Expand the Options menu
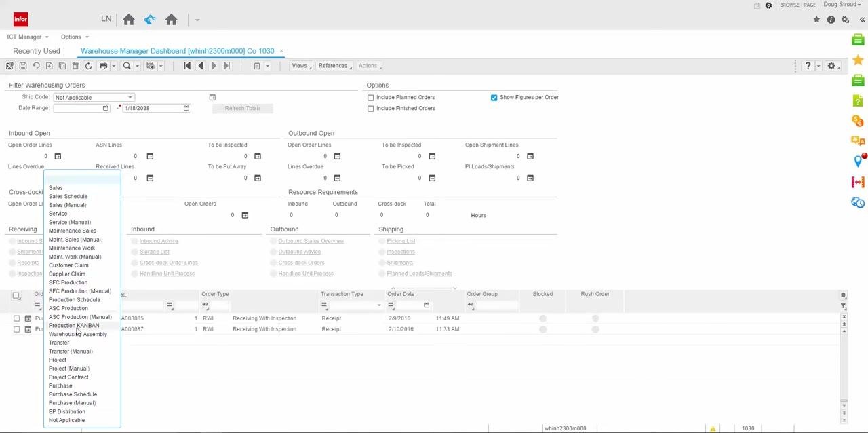The width and height of the screenshot is (868, 433). 75,37
